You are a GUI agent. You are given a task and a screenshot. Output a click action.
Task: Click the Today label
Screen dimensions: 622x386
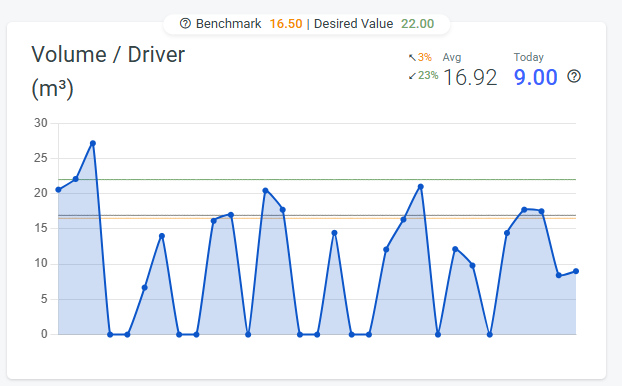528,57
